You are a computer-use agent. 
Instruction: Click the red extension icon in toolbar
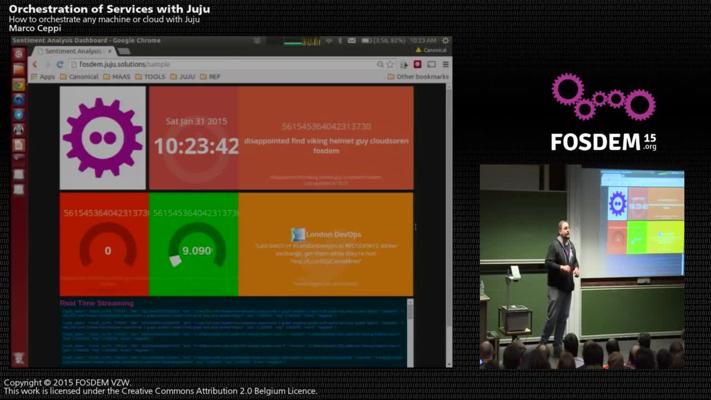coord(418,64)
